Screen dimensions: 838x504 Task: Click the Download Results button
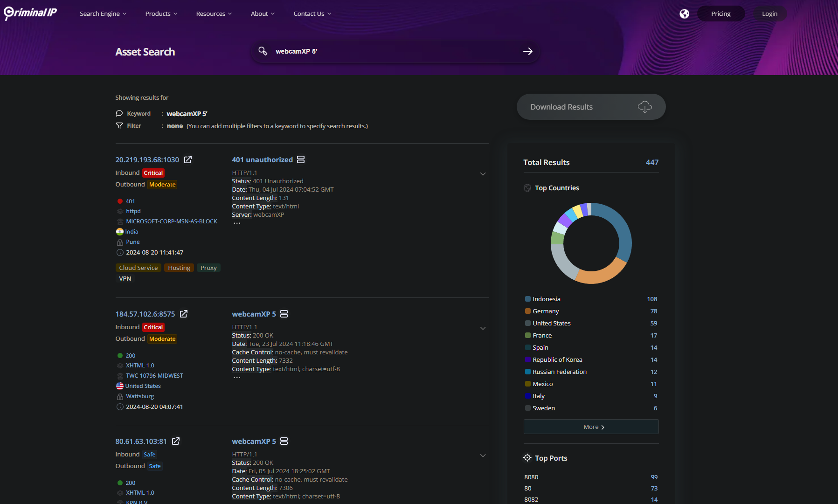(x=591, y=107)
